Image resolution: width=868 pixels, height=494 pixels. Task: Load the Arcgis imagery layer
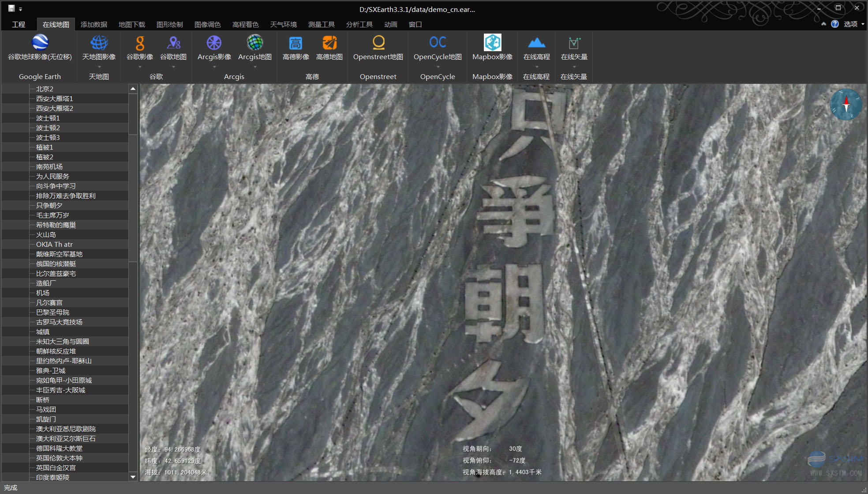214,48
